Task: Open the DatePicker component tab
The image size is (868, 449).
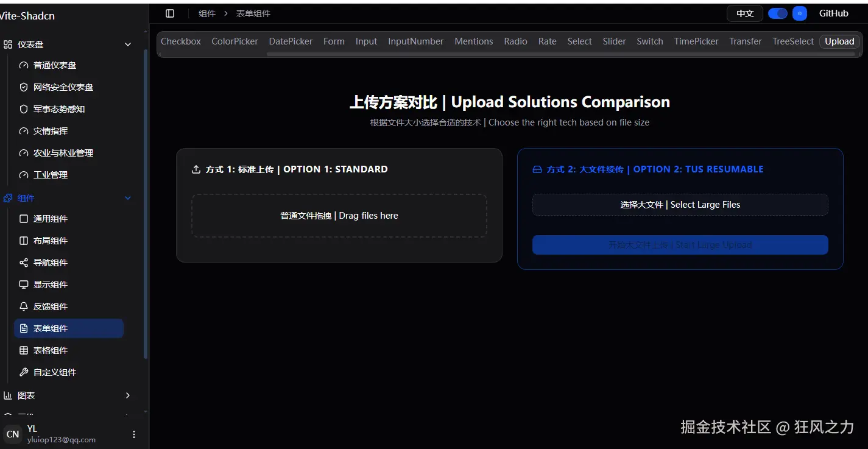Action: tap(291, 41)
